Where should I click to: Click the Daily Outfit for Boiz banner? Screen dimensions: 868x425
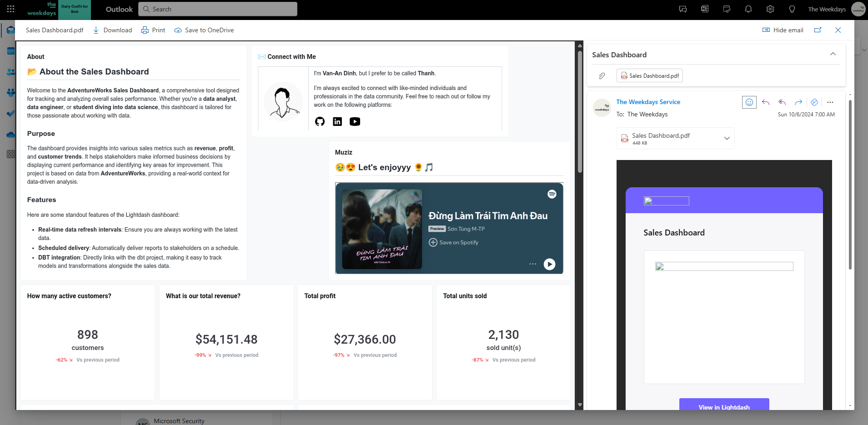75,9
